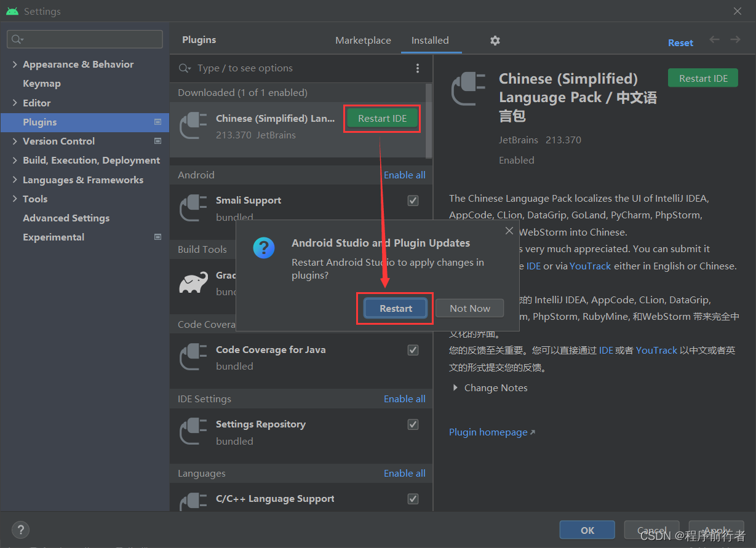The height and width of the screenshot is (548, 756).
Task: Click the magnifier icon in plugin search field
Action: (x=184, y=68)
